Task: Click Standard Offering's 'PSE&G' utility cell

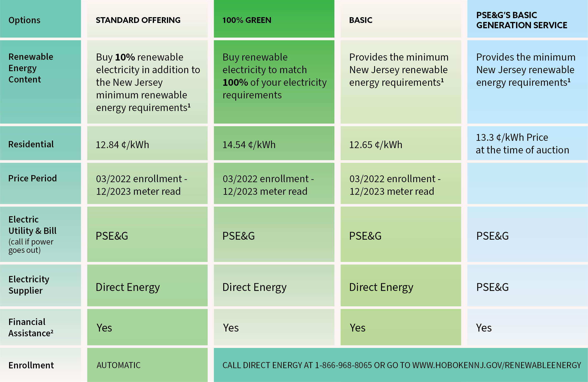Action: 147,234
